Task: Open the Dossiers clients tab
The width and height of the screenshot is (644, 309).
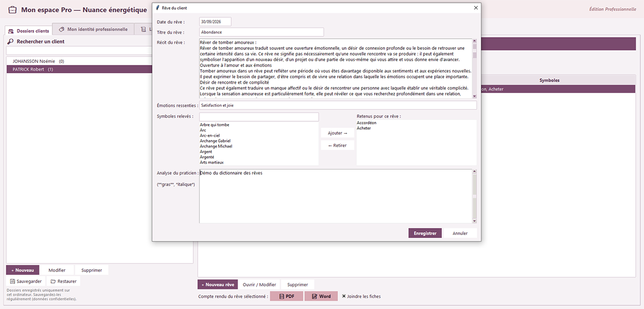Action: pyautogui.click(x=29, y=31)
